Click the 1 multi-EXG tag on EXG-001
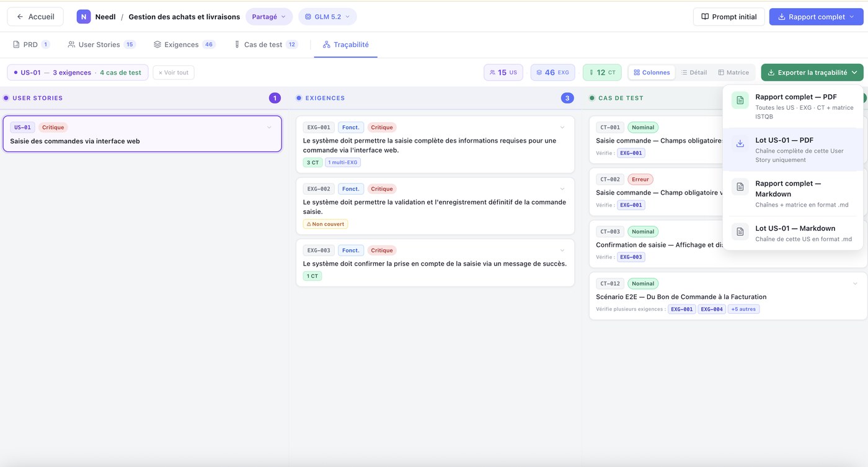The height and width of the screenshot is (467, 868). [343, 162]
